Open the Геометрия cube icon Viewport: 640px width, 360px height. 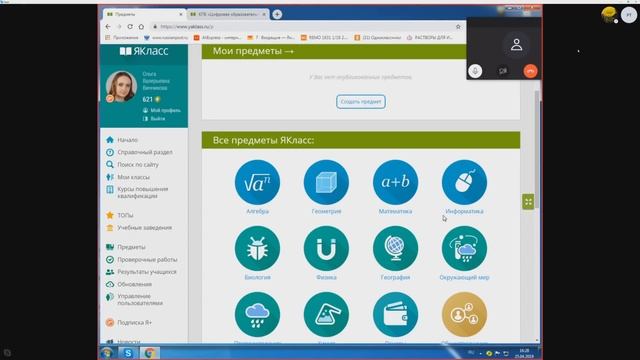(326, 182)
